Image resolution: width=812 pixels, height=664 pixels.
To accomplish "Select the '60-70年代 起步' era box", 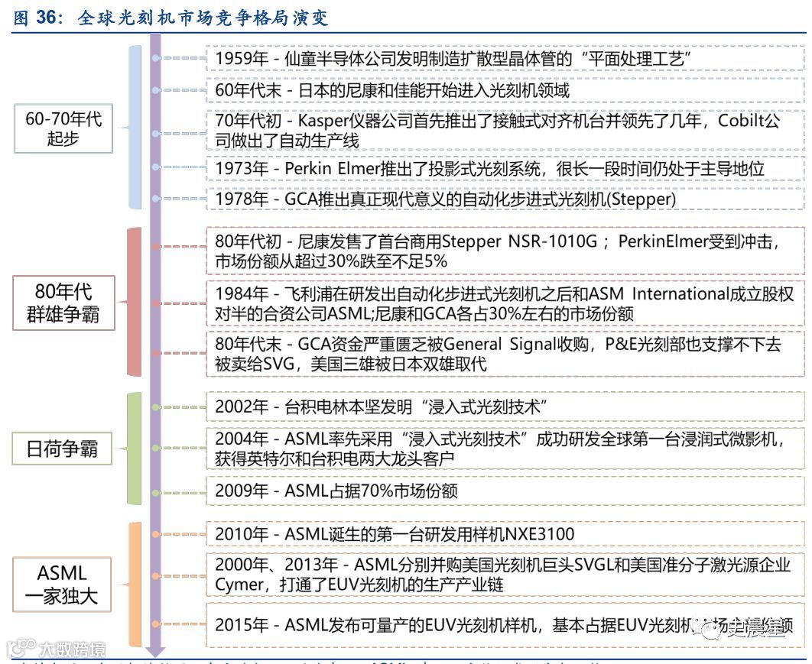I will (x=63, y=128).
